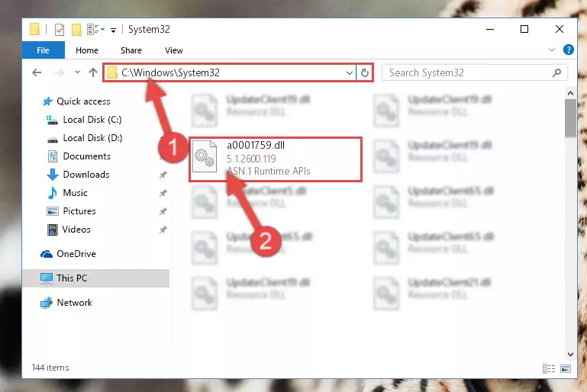Click the file list scroll down arrow

tap(570, 354)
